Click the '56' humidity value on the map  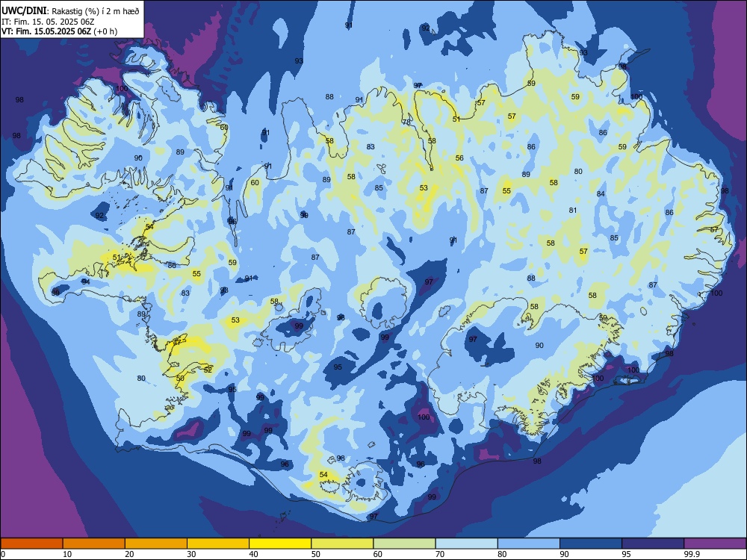(459, 158)
